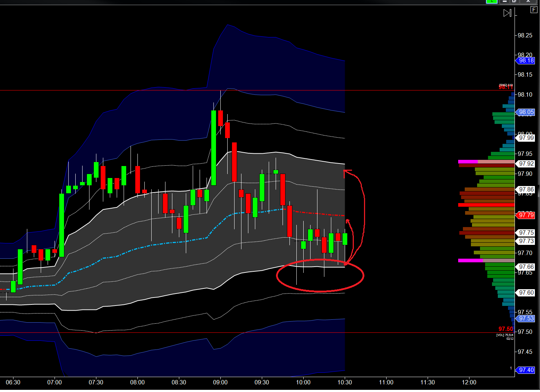This screenshot has width=540, height=392.
Task: Click the 98.25 price axis label
Action: tap(525, 35)
